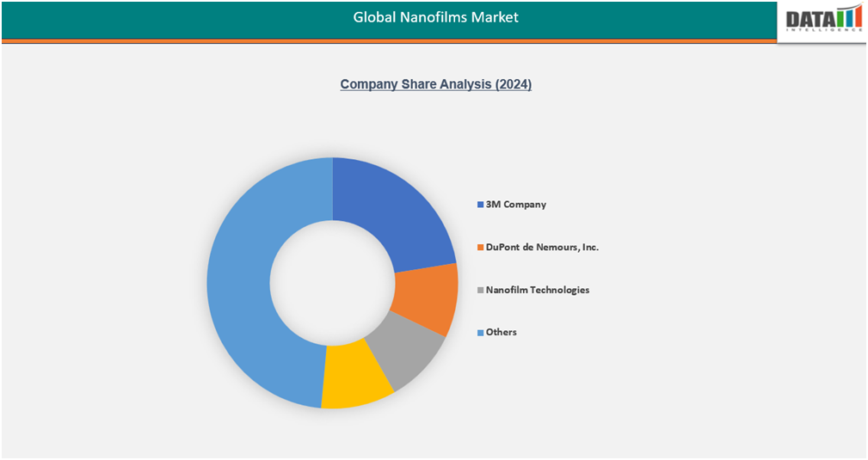
Task: Select the 3M Company legend label
Action: [x=516, y=205]
